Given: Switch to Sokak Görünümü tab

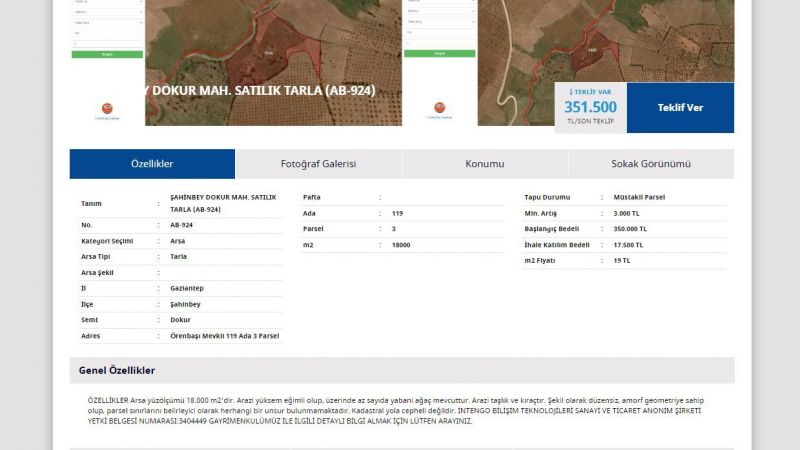Looking at the screenshot, I should click(x=651, y=164).
